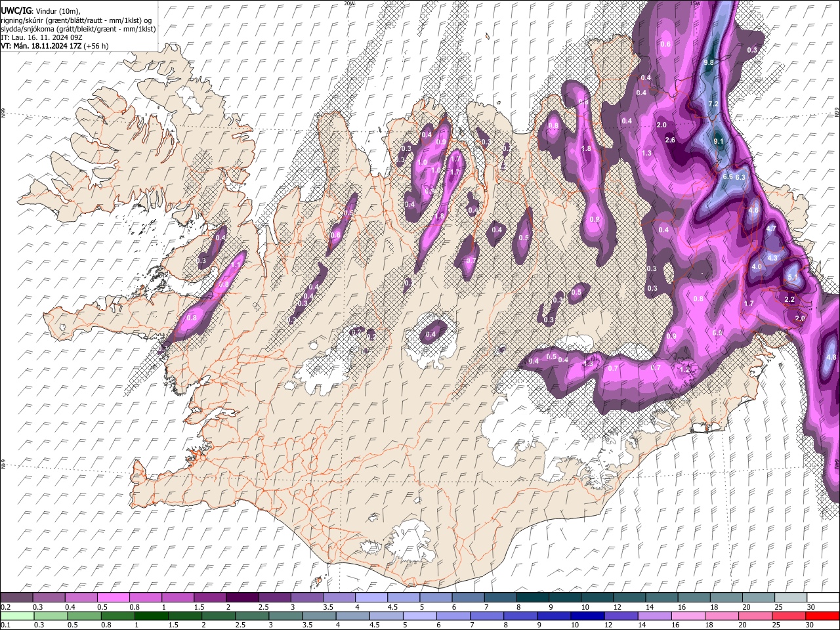Click the 'slydda/snjókoma' legend description line
This screenshot has height=630, width=840.
coord(78,29)
